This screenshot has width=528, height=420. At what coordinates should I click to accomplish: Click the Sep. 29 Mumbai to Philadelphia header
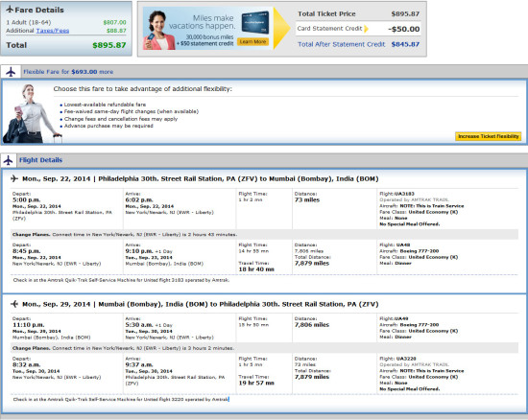tap(200, 304)
